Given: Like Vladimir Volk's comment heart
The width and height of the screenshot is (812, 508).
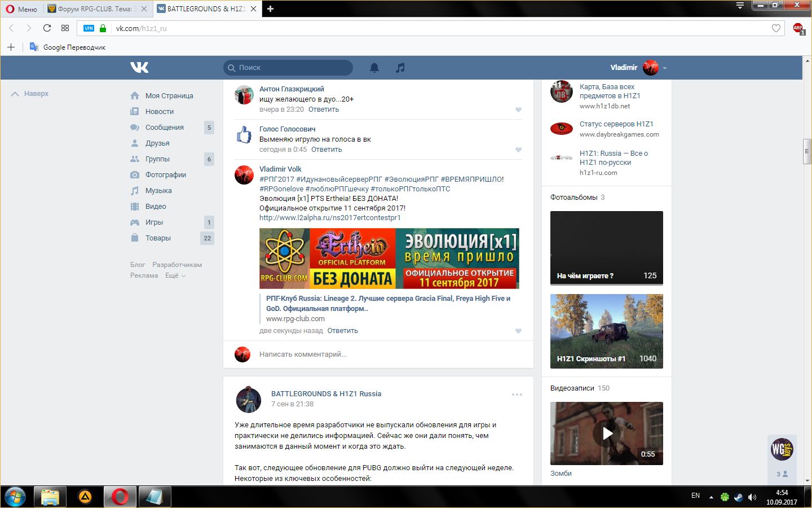Looking at the screenshot, I should [x=518, y=331].
